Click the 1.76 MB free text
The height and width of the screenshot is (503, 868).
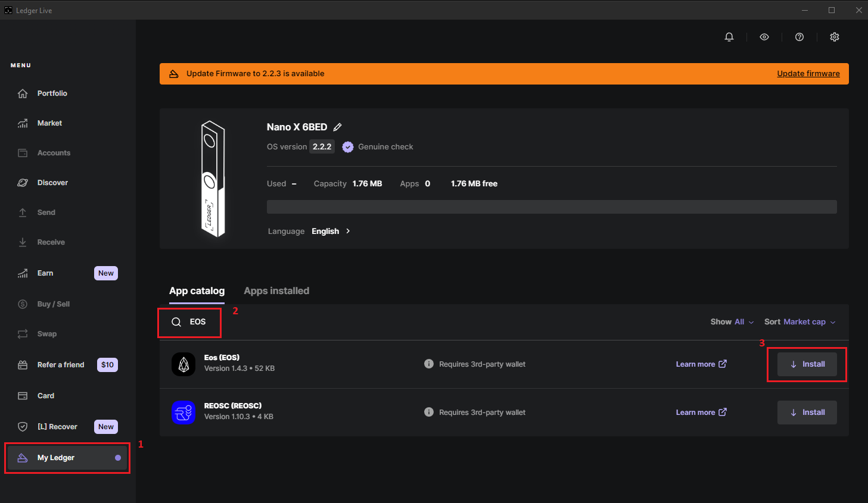[x=474, y=184]
